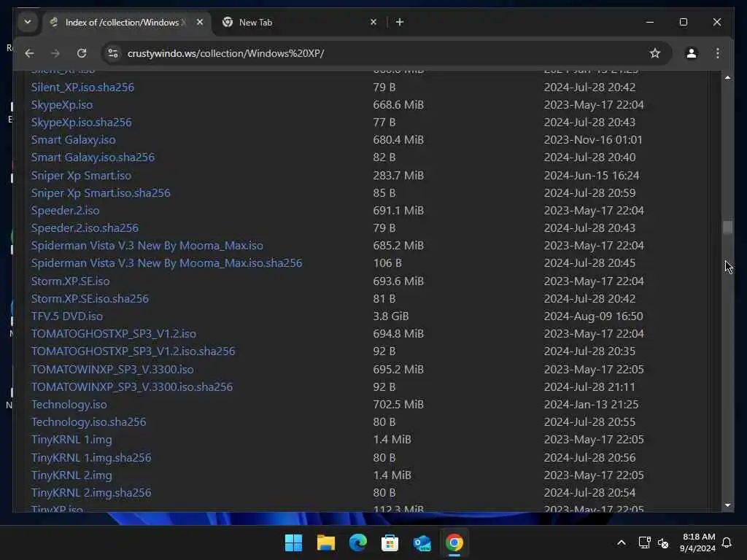This screenshot has width=747, height=560.
Task: Click Spiderman Vista V.3 iso.sha256 link
Action: click(167, 263)
